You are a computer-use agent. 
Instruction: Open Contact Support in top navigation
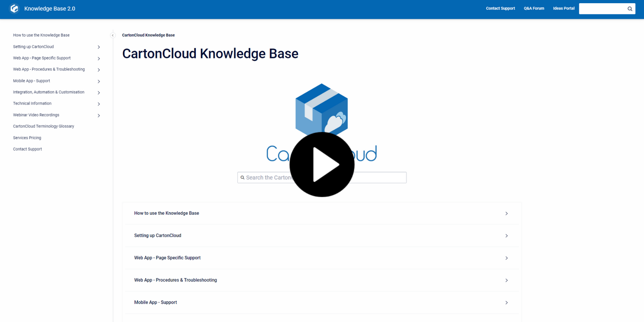click(500, 8)
